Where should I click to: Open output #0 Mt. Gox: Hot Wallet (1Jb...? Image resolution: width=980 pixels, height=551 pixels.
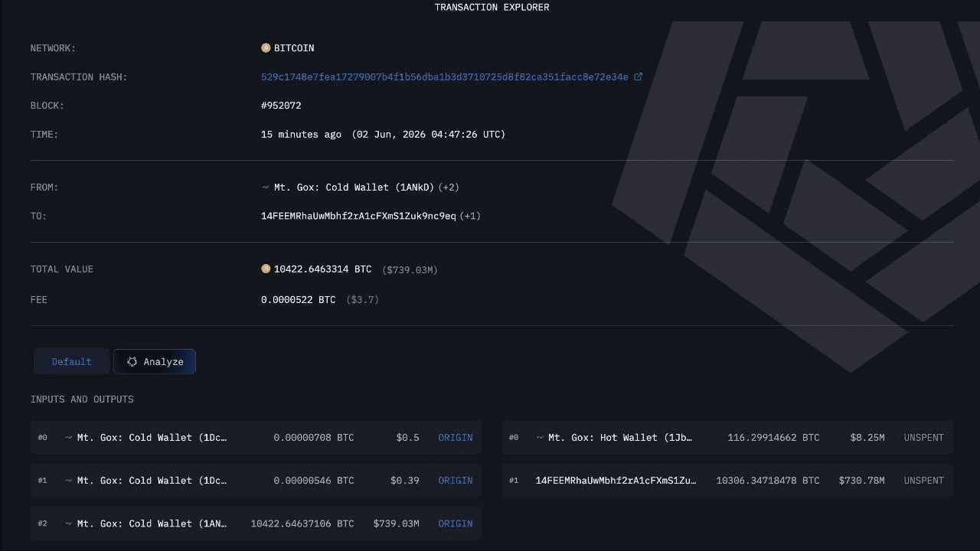click(x=620, y=438)
